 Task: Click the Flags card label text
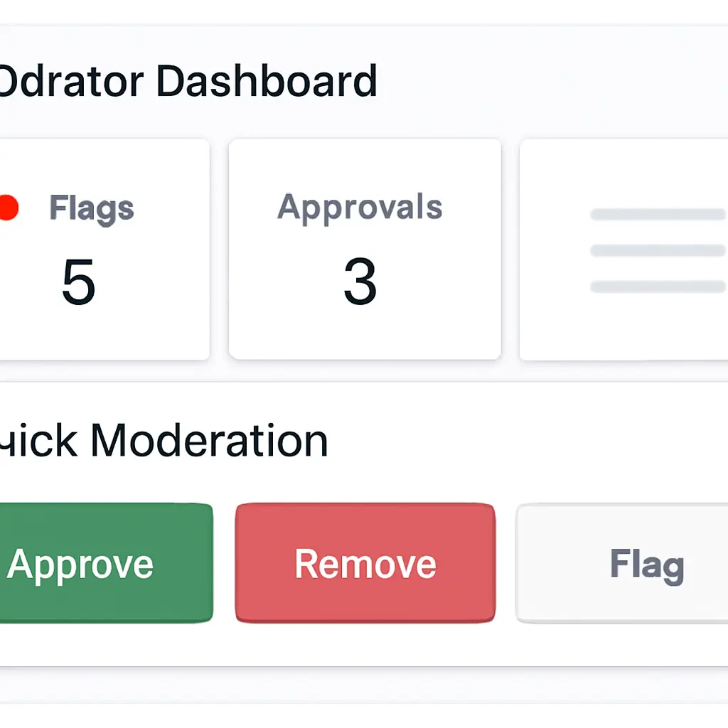(91, 208)
